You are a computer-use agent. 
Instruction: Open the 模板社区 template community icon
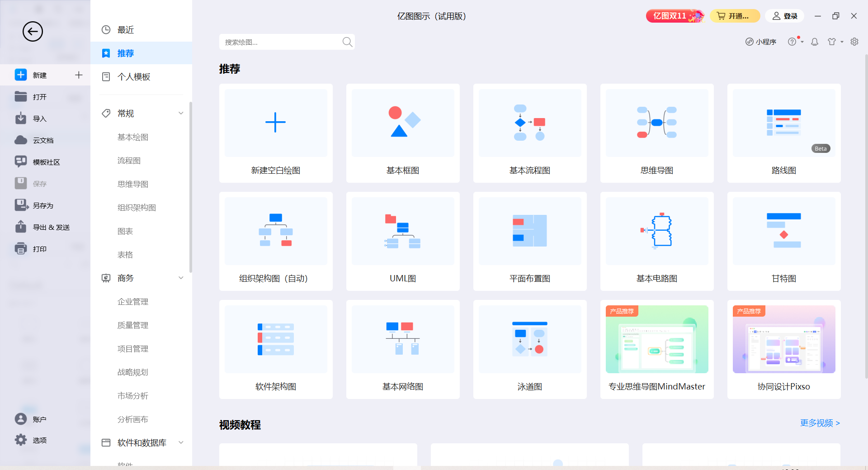point(21,162)
